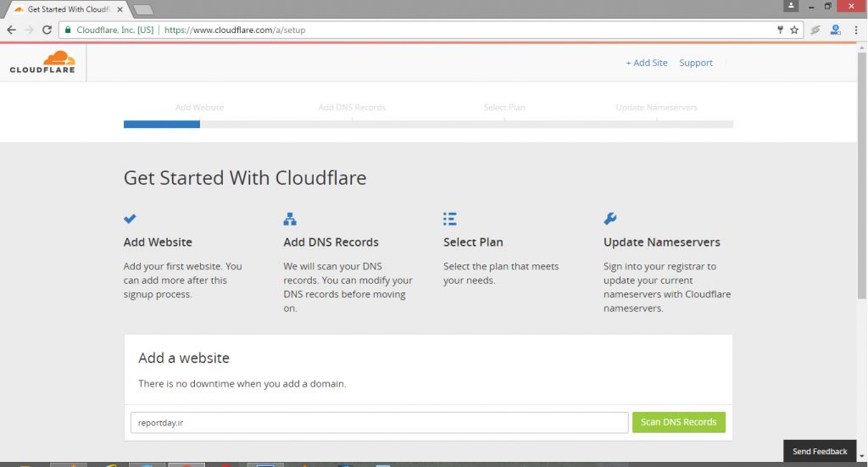
Task: Click the Send Feedback button
Action: (820, 452)
